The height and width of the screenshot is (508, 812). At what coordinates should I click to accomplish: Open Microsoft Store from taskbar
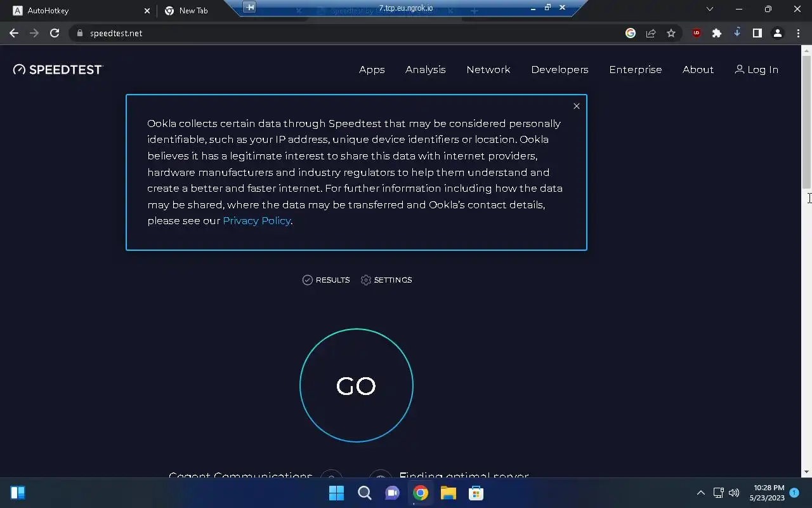tap(476, 493)
